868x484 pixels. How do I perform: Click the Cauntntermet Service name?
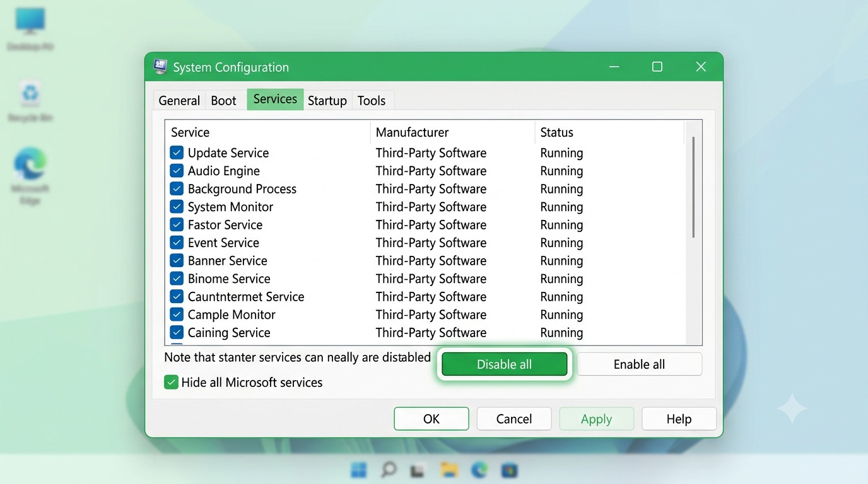(x=246, y=296)
